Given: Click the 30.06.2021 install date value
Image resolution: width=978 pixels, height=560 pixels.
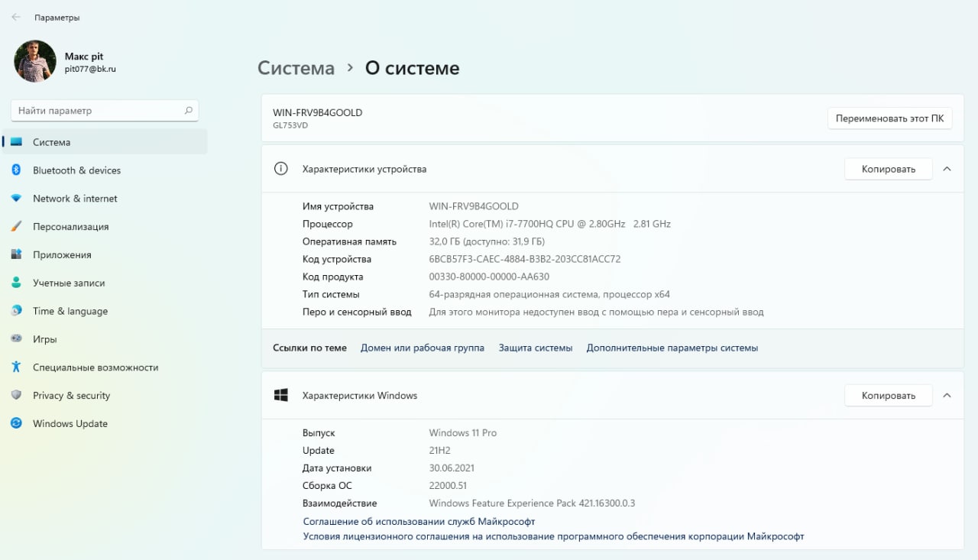Looking at the screenshot, I should tap(452, 468).
